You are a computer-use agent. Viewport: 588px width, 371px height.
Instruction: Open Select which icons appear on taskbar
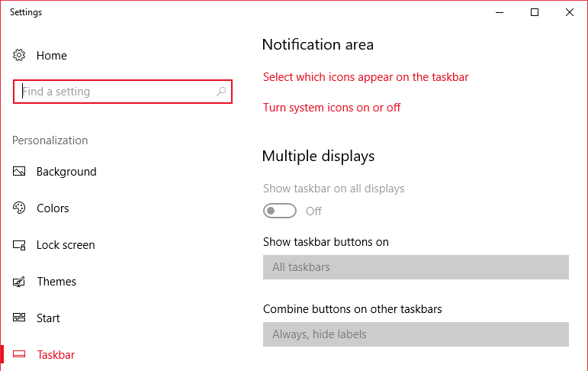point(365,77)
